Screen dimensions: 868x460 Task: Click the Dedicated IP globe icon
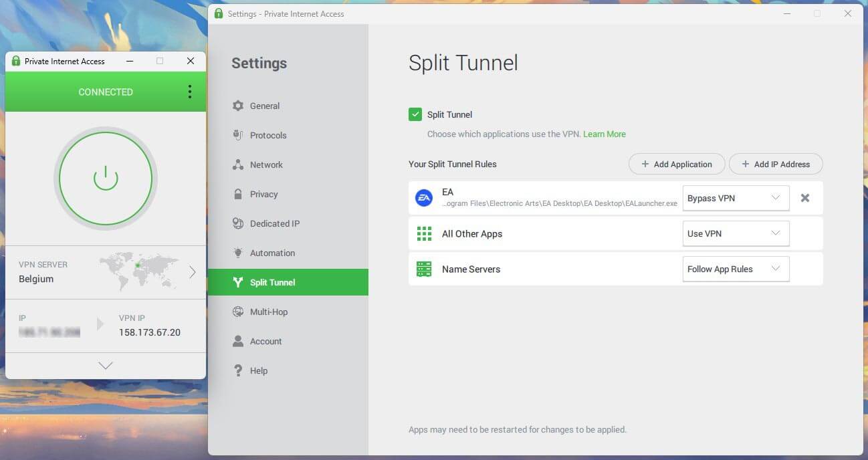[x=237, y=223]
